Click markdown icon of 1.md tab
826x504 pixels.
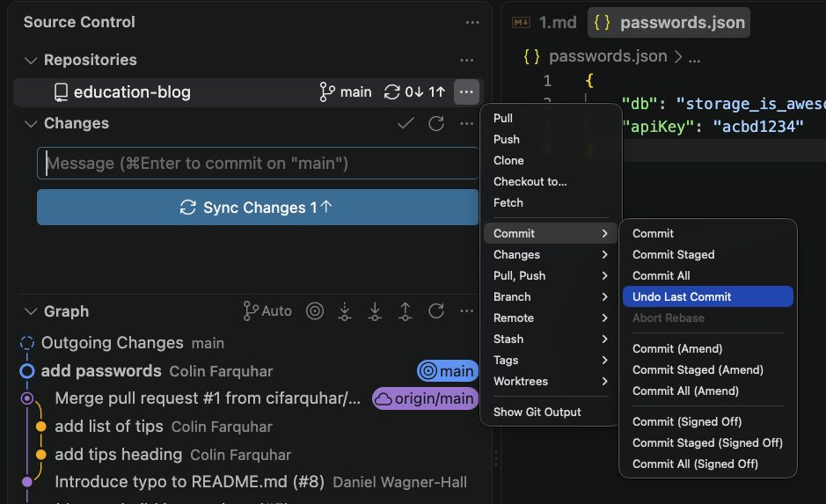click(521, 23)
